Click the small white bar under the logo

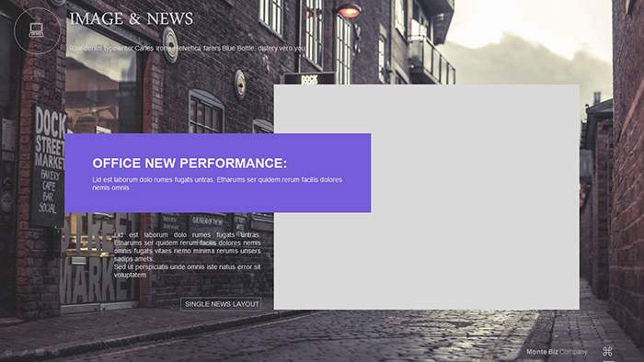[x=608, y=361]
